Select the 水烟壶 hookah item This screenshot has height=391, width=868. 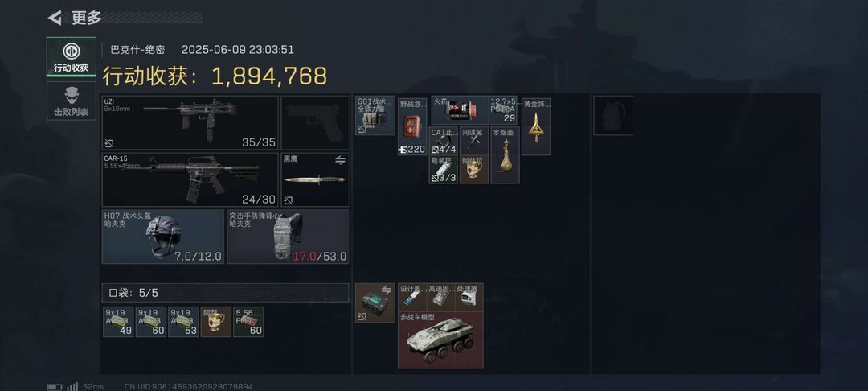505,155
